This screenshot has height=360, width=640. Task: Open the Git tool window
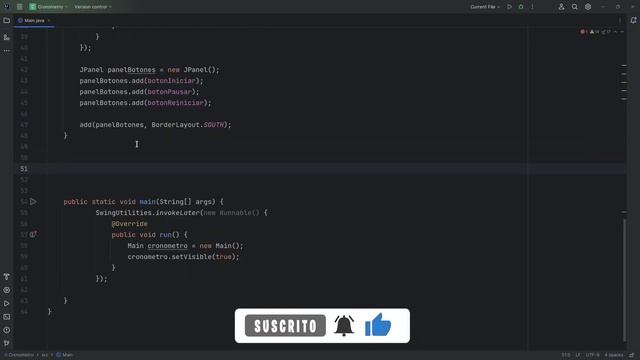point(7,343)
